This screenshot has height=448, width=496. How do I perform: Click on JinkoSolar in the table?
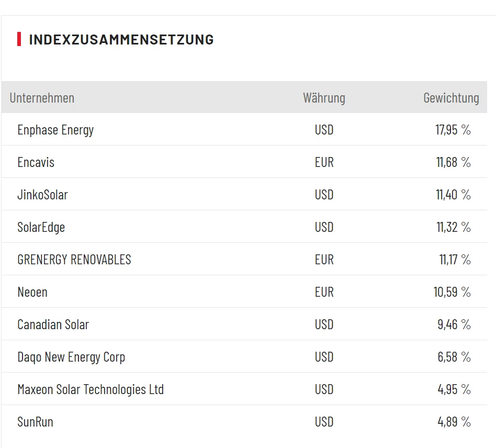click(x=42, y=195)
